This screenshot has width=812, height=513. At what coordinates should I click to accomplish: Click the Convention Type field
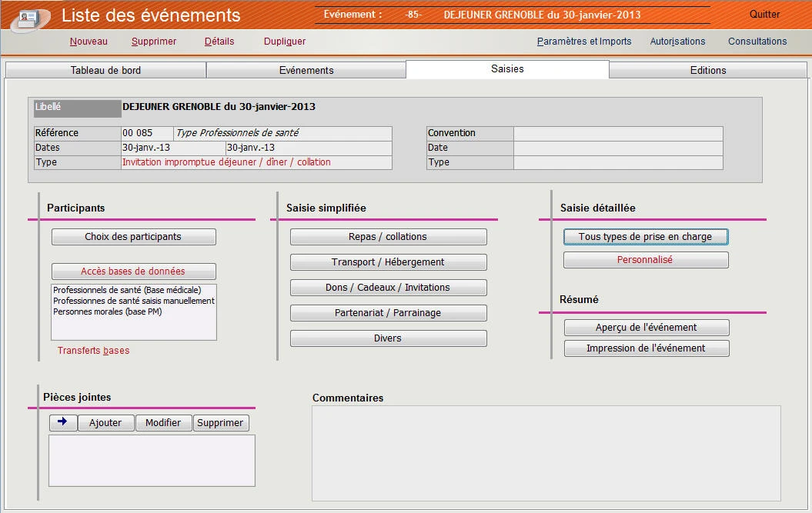coord(618,162)
